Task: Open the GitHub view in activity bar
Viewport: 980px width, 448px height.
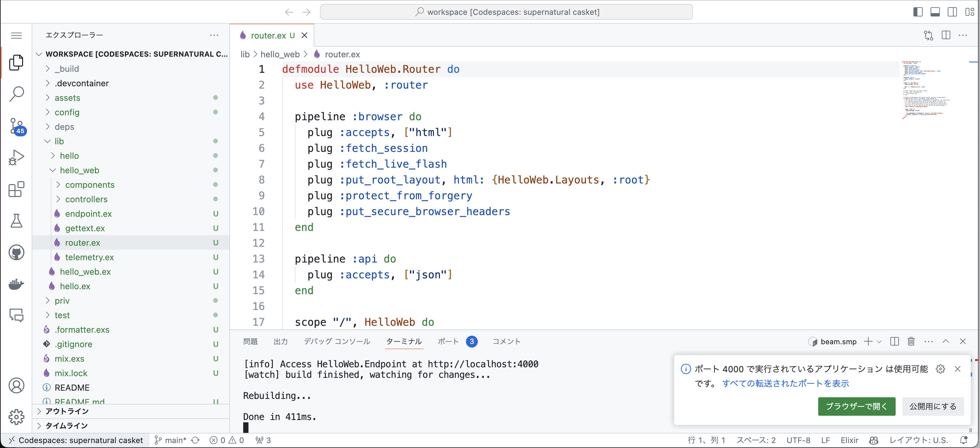Action: (x=16, y=253)
